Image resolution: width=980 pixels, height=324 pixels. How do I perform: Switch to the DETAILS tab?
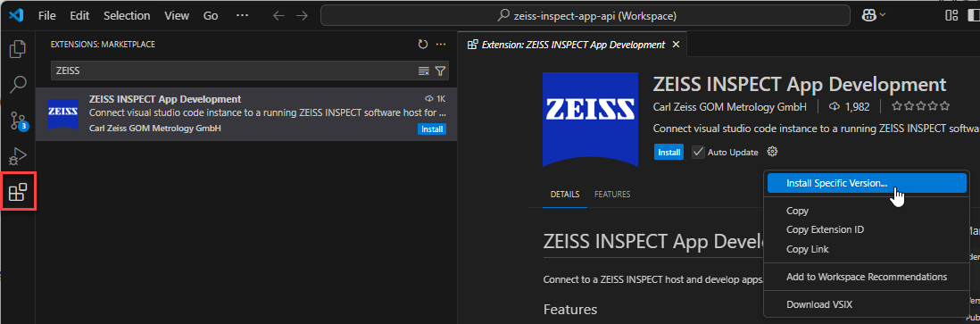pos(565,195)
